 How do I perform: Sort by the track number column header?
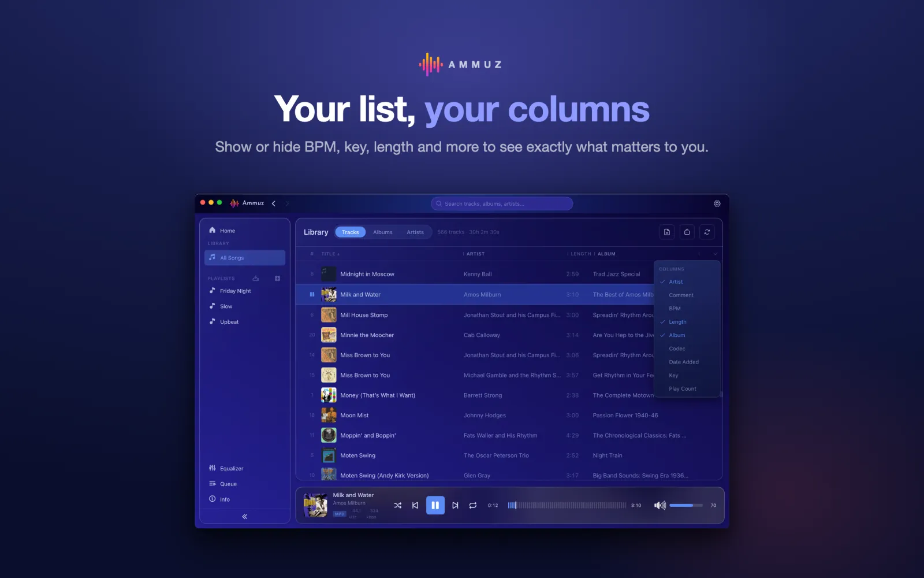coord(312,254)
